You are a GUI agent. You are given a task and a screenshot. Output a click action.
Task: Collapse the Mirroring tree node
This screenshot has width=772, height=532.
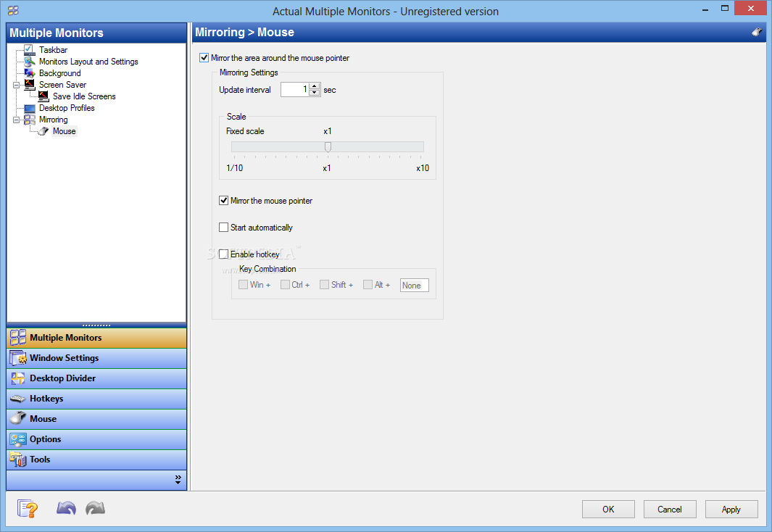tap(16, 120)
